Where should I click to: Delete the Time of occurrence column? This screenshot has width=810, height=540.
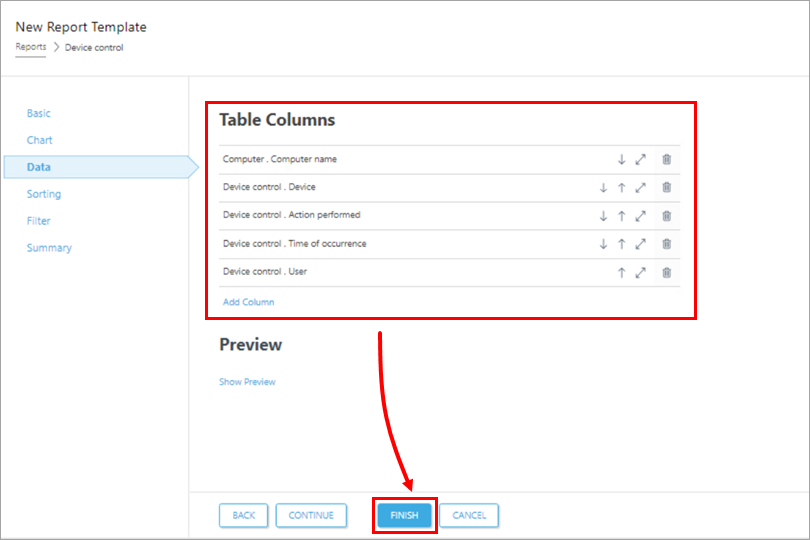coord(667,243)
